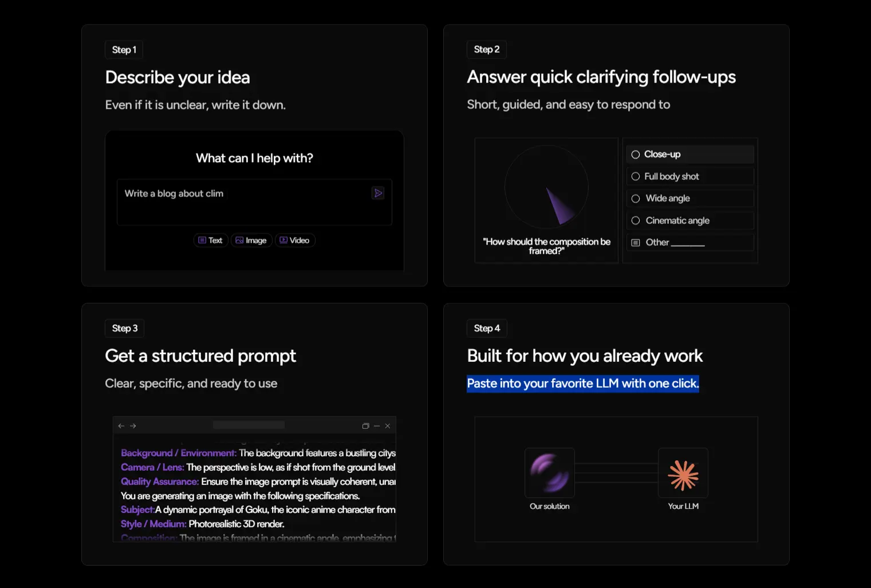
Task: Click the Step 4 badge
Action: point(487,328)
